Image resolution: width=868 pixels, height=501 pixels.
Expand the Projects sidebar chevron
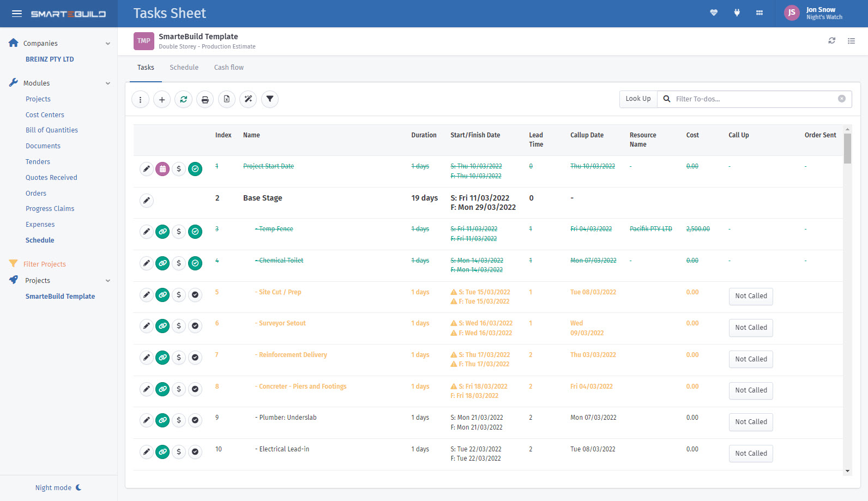click(x=107, y=281)
